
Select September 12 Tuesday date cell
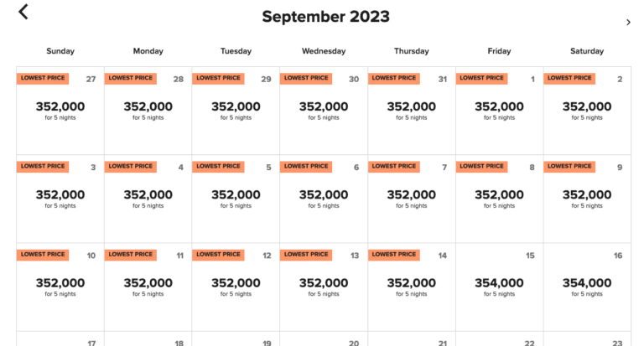(236, 287)
